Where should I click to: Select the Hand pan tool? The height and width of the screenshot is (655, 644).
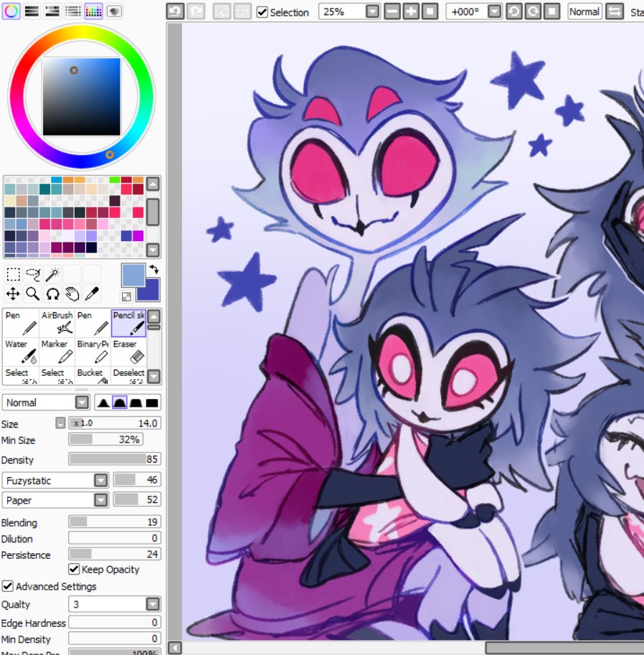pos(72,293)
